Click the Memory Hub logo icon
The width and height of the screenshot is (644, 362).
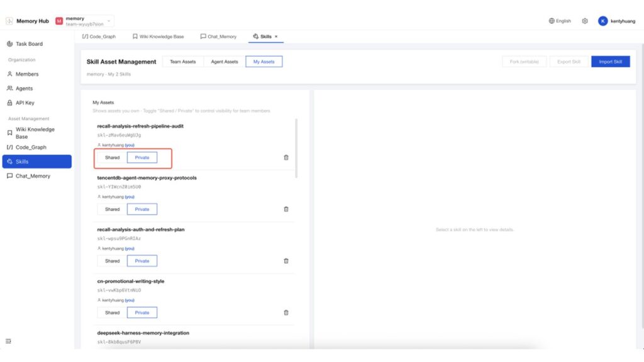pyautogui.click(x=9, y=21)
